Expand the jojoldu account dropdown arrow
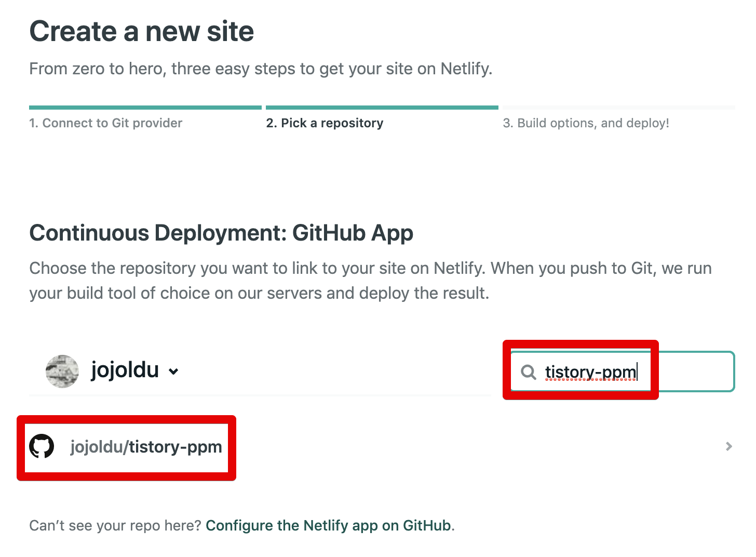Image resolution: width=756 pixels, height=557 pixels. (x=173, y=372)
